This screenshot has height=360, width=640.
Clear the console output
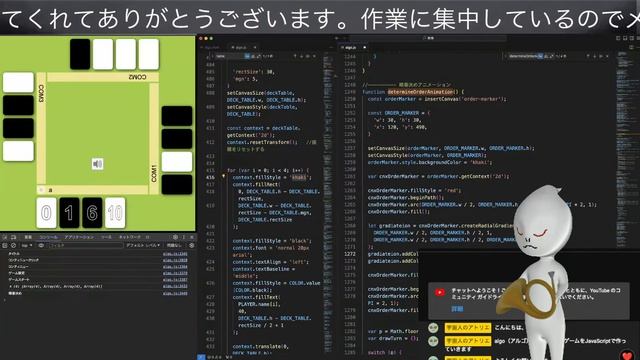[x=13, y=245]
